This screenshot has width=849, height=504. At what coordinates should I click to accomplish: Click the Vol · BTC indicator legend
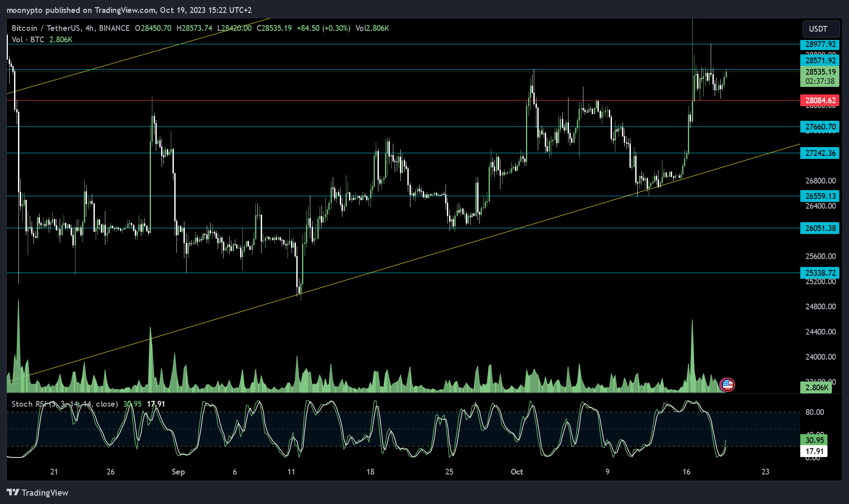coord(28,40)
